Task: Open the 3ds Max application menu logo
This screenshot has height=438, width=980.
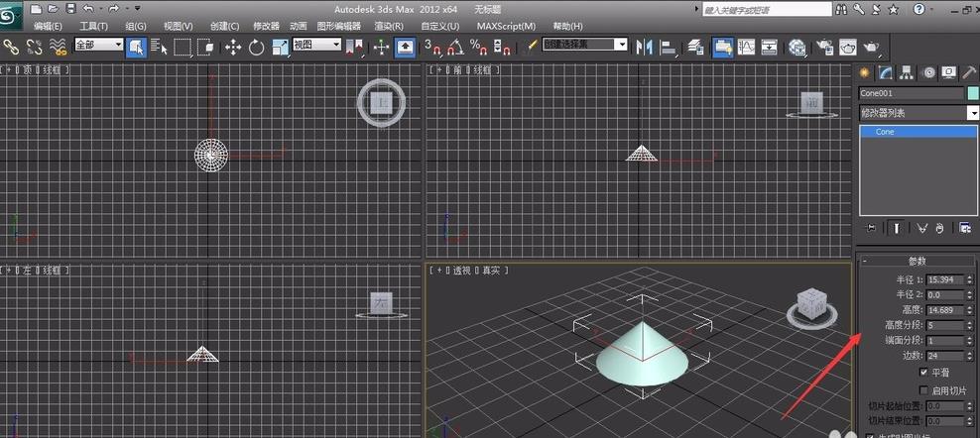Action: [11, 15]
